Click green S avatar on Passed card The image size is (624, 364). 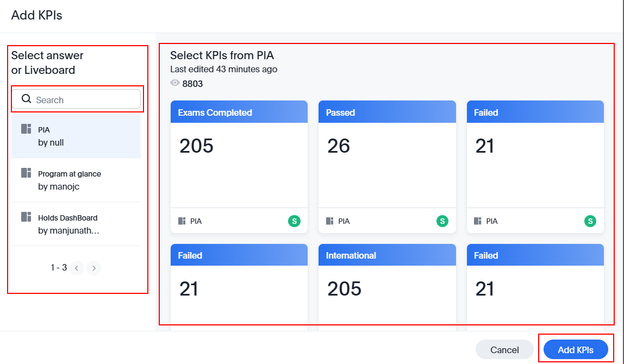[x=442, y=221]
